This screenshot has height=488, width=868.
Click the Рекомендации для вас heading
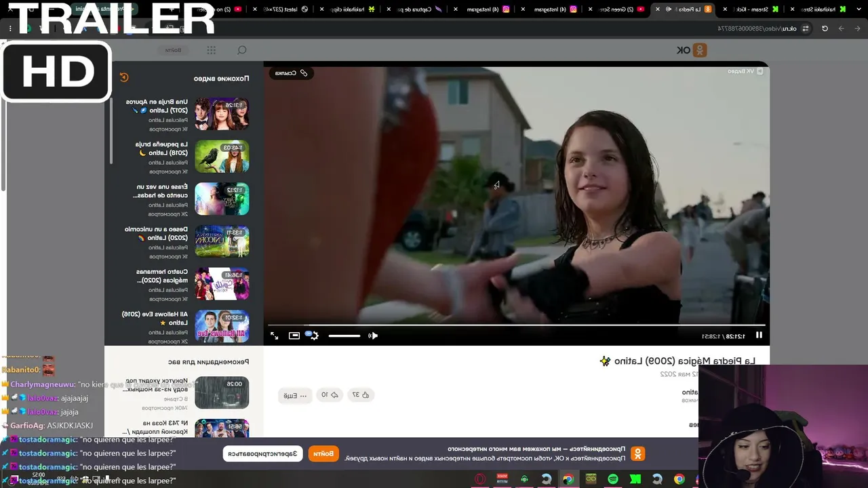click(x=208, y=362)
